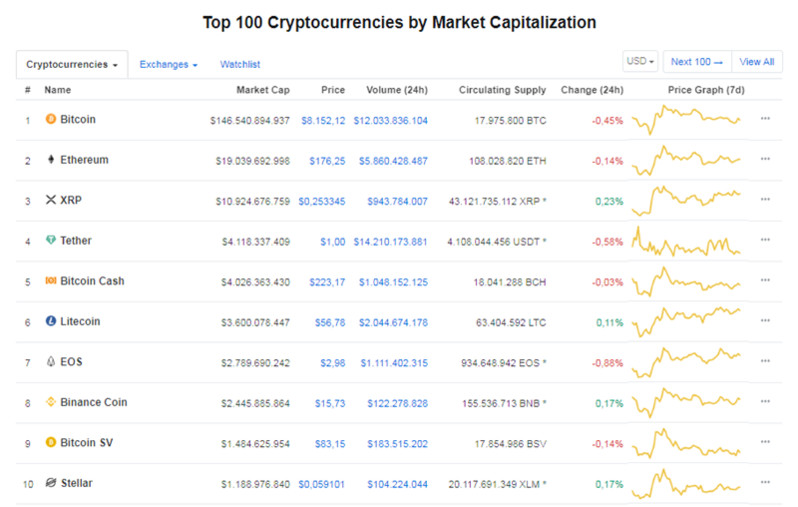Expand the Exchanges dropdown
Screen dimensions: 798x507
coord(168,65)
